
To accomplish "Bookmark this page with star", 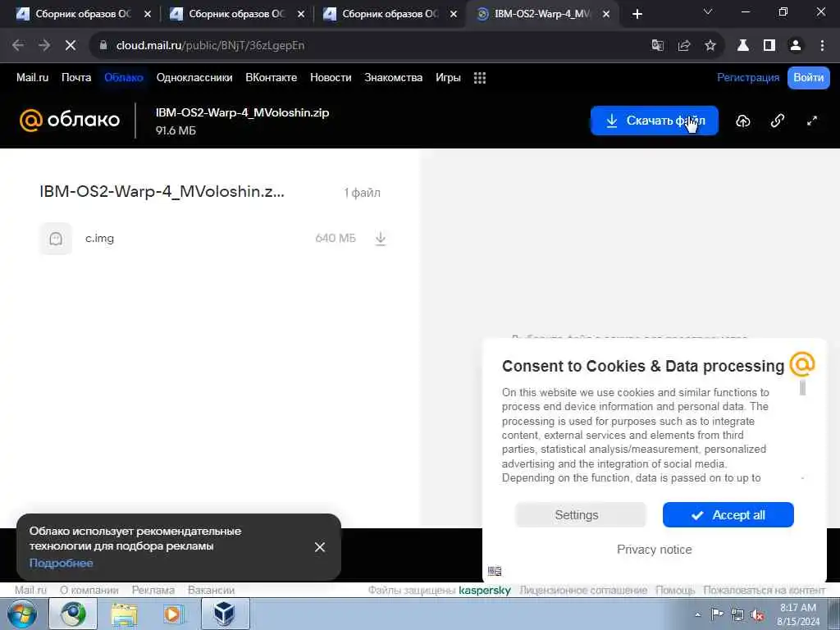I will coord(710,46).
